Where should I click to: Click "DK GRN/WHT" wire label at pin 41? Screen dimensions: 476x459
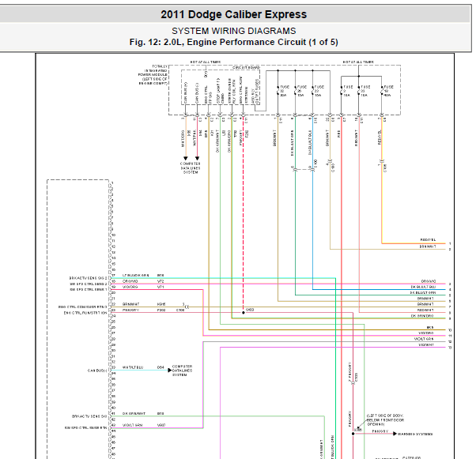(x=134, y=413)
